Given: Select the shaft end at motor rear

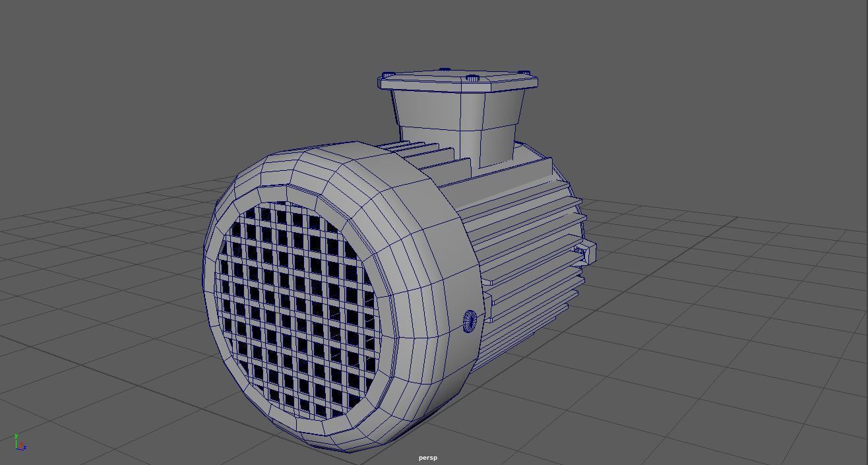Looking at the screenshot, I should (x=585, y=252).
